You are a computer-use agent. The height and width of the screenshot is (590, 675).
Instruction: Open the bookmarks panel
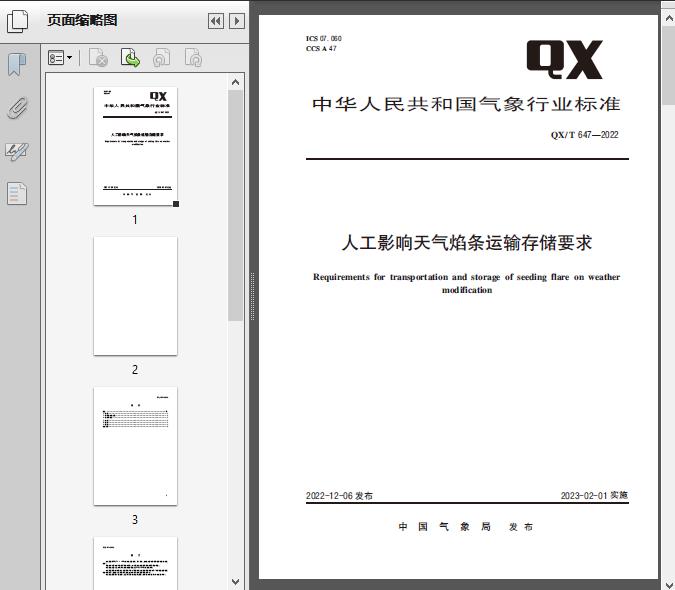17,65
